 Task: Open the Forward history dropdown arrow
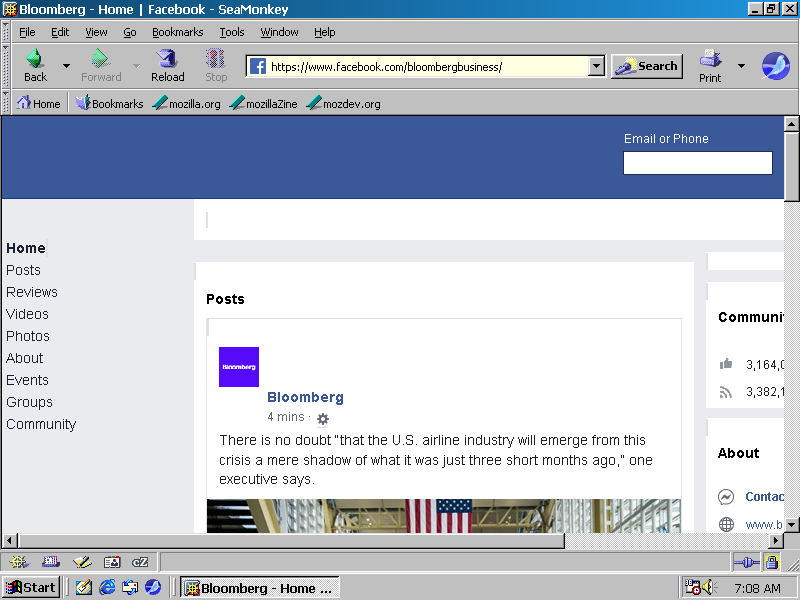[x=136, y=66]
